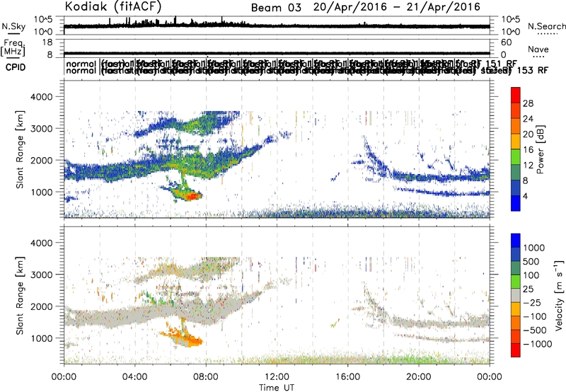Image resolution: width=566 pixels, height=392 pixels.
Task: Click the blue top segment of the velocity colorbar
Action: (x=516, y=241)
